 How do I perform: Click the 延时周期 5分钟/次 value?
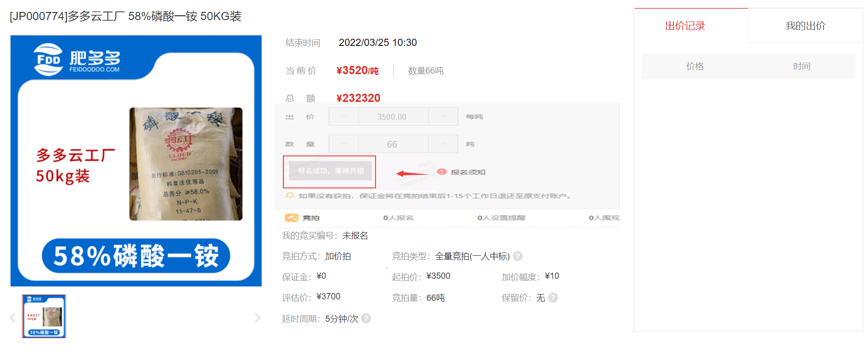pyautogui.click(x=341, y=318)
